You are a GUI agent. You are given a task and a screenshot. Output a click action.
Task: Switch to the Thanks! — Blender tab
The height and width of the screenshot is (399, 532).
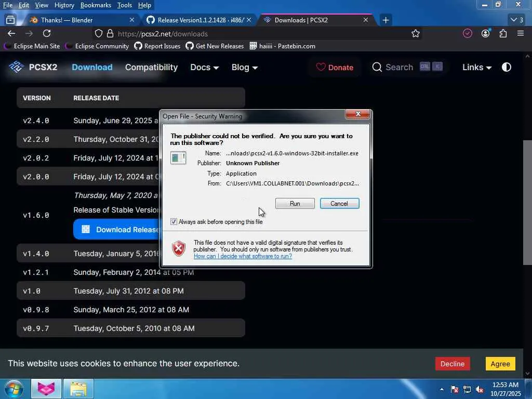pos(82,20)
